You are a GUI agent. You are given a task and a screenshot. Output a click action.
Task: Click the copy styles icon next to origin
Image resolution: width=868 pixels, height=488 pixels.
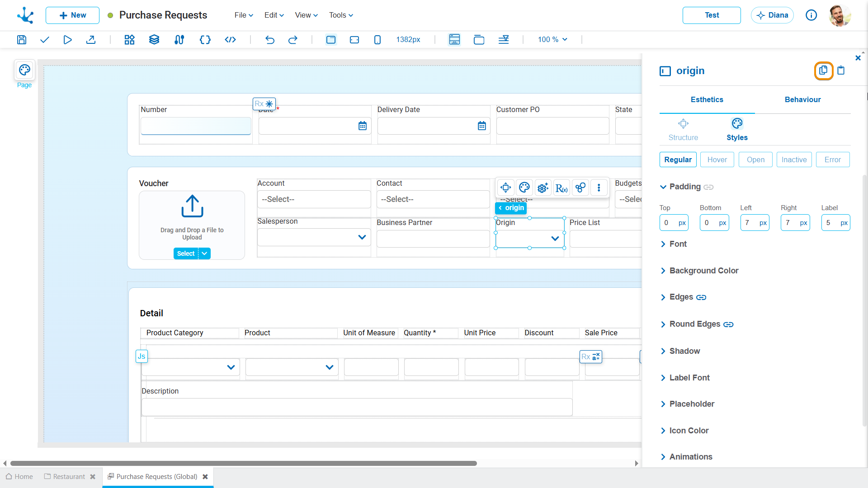tap(823, 70)
